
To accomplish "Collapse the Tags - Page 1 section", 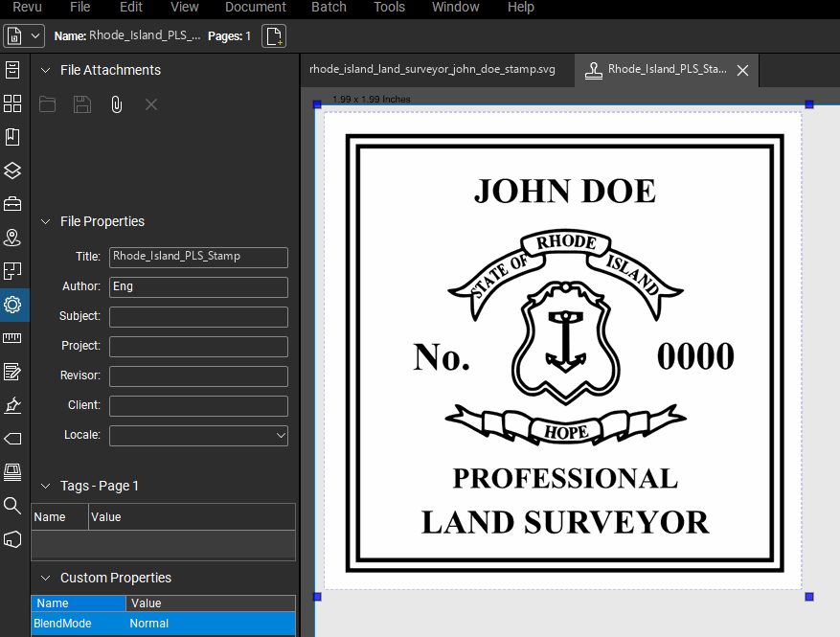I will pos(46,486).
